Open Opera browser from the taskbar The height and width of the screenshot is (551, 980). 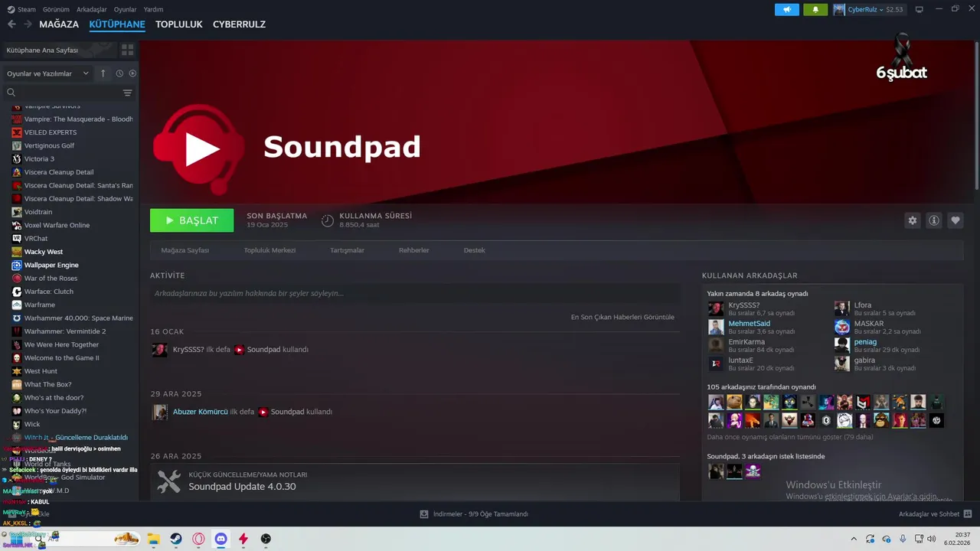point(198,539)
